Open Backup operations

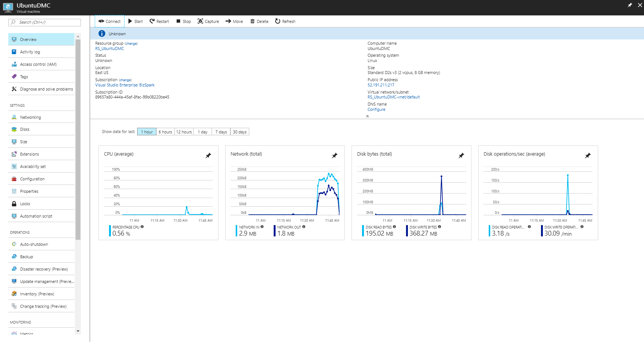click(41, 257)
